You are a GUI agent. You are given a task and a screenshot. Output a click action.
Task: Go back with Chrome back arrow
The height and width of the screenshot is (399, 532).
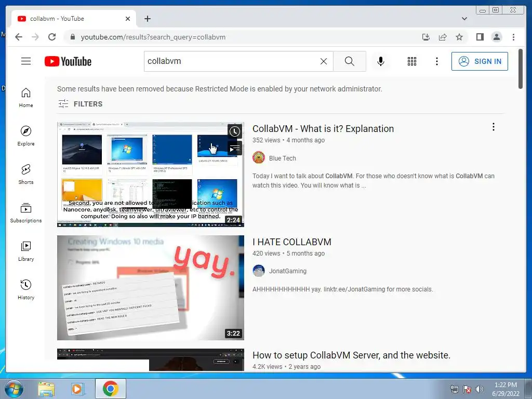19,37
